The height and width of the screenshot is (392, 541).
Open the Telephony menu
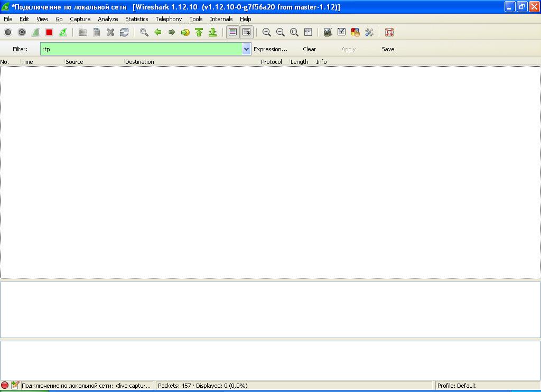(169, 19)
